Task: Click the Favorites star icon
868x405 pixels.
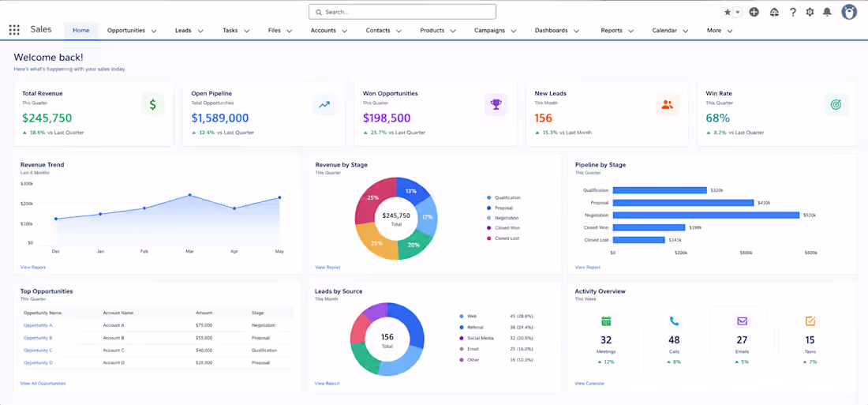Action: click(x=728, y=12)
